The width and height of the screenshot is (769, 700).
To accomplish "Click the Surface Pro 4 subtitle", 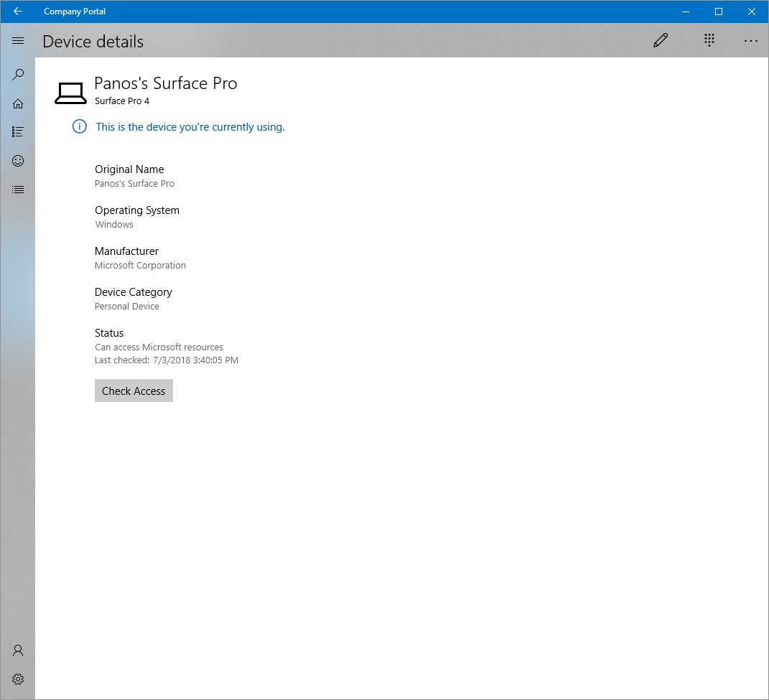I will [122, 101].
